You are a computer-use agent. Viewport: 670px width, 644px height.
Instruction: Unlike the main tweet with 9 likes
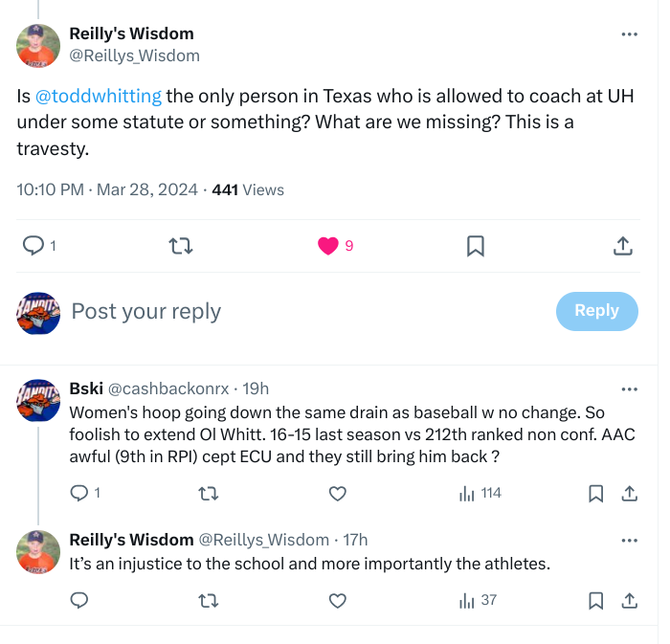tap(328, 246)
